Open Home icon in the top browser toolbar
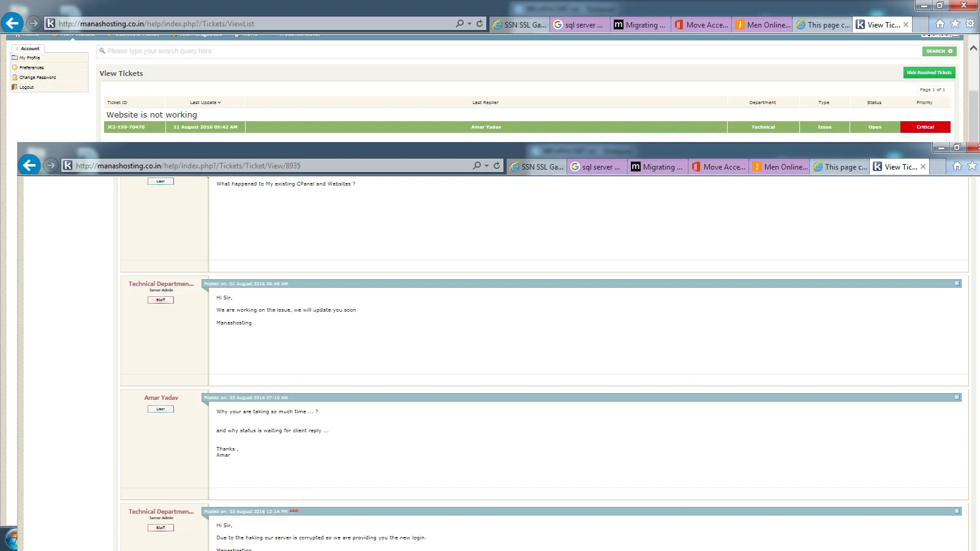 (940, 24)
